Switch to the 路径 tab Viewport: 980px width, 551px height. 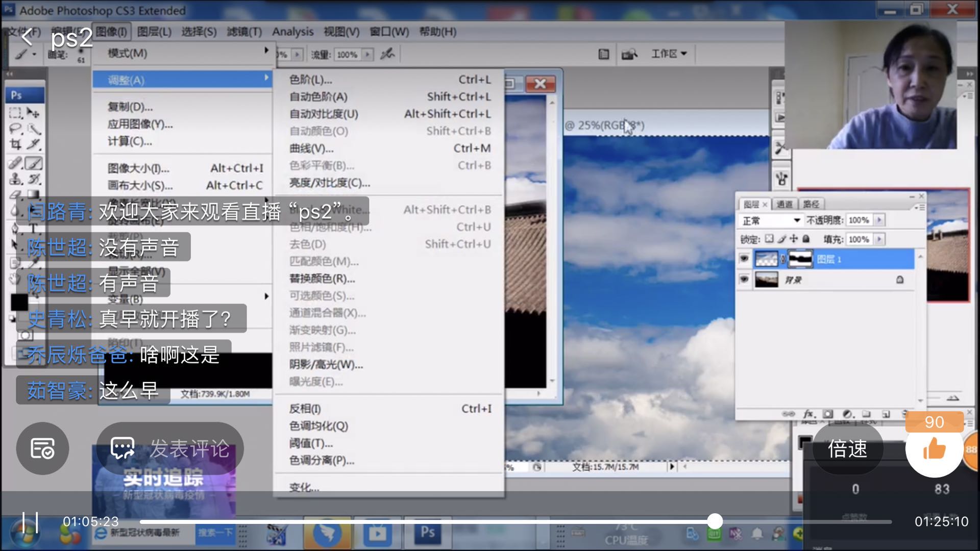click(811, 204)
